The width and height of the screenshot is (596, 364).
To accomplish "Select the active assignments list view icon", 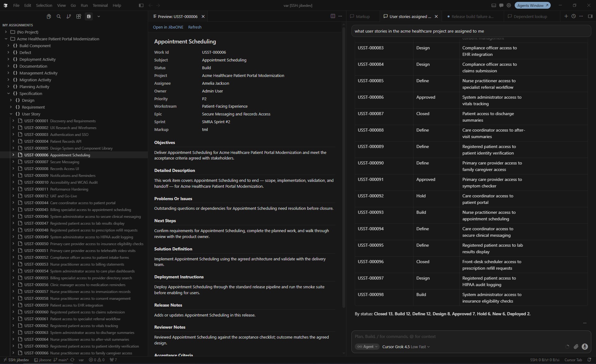I will click(89, 16).
